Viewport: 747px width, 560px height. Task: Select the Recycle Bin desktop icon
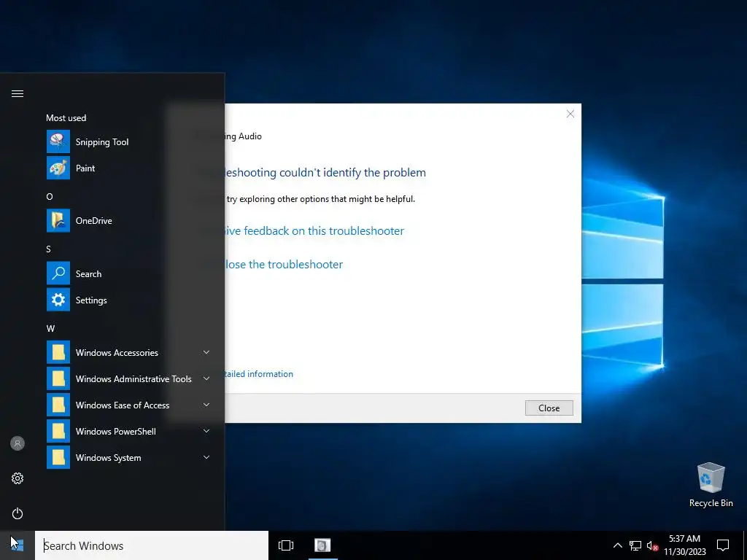[x=711, y=485]
